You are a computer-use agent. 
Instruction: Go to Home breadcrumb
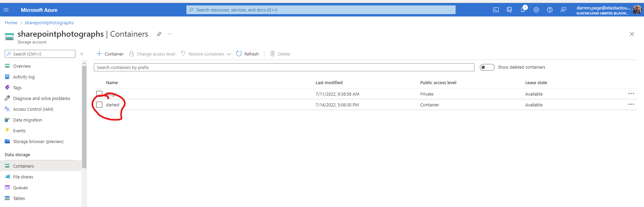(11, 23)
